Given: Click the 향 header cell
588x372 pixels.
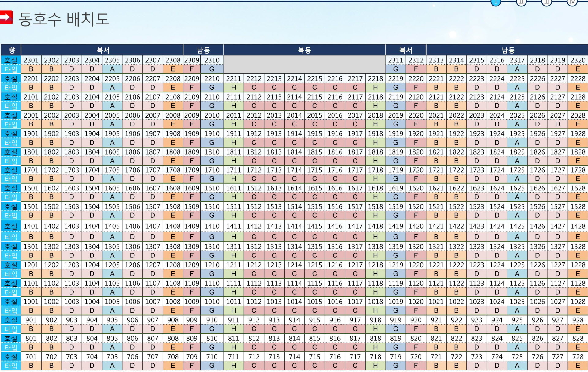Looking at the screenshot, I should tap(11, 50).
